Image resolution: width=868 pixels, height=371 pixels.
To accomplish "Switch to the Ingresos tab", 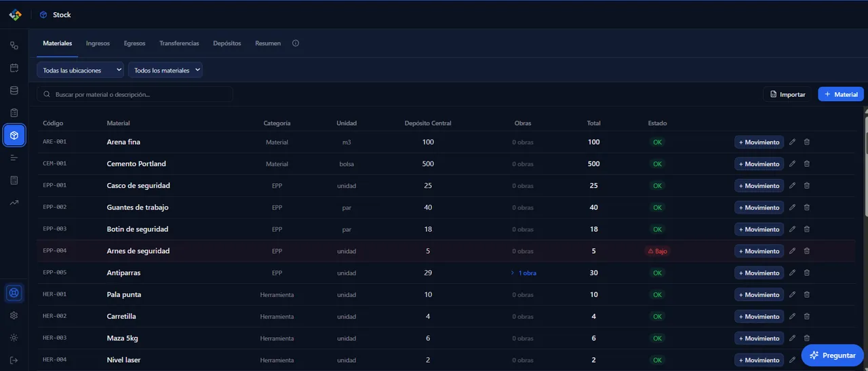I will (98, 43).
